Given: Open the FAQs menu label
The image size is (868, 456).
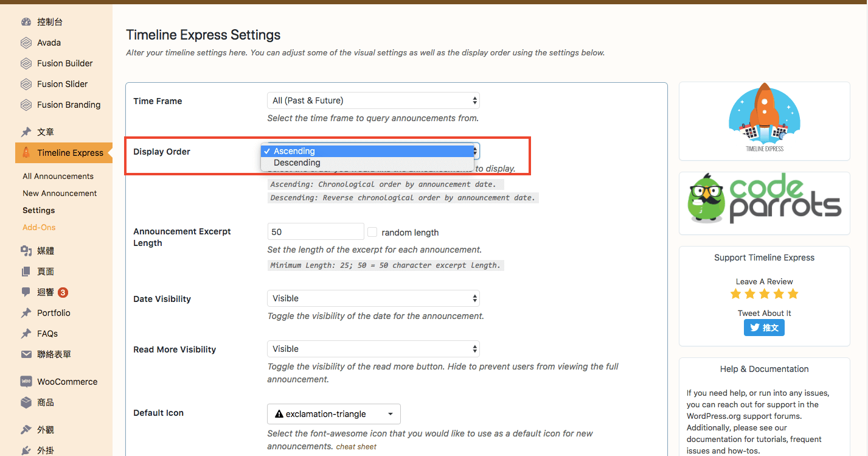Looking at the screenshot, I should pos(47,334).
